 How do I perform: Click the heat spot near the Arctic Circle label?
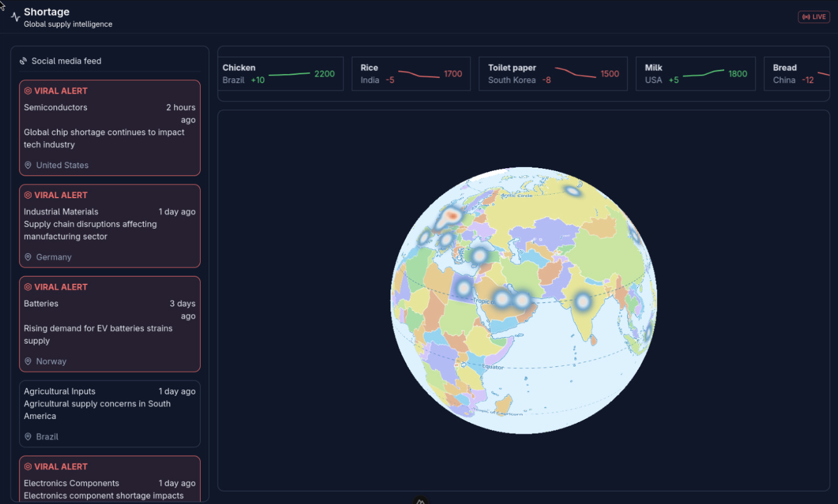(573, 191)
